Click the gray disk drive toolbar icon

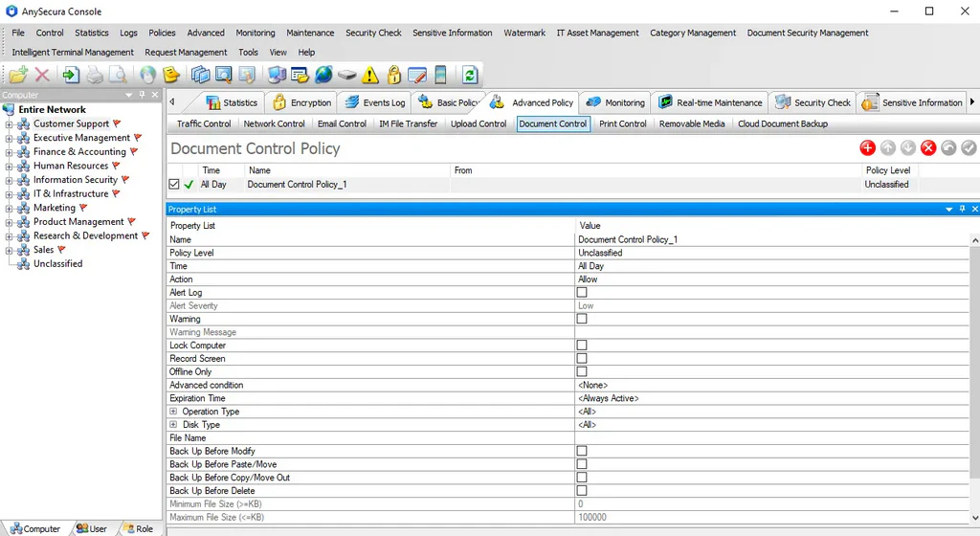[346, 75]
